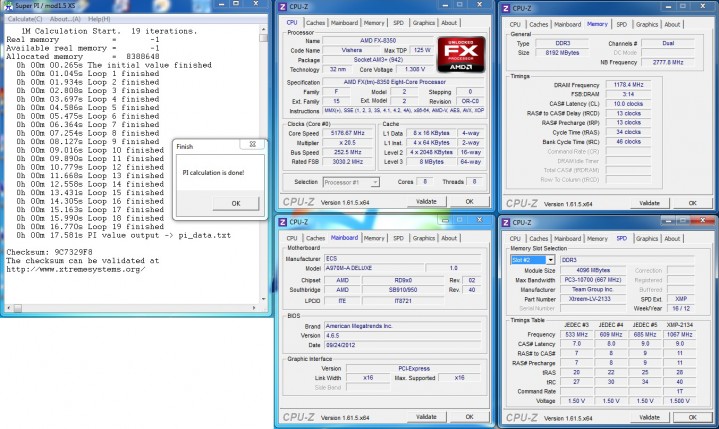Open Help menu in Super PI
This screenshot has width=719, height=429.
point(99,19)
